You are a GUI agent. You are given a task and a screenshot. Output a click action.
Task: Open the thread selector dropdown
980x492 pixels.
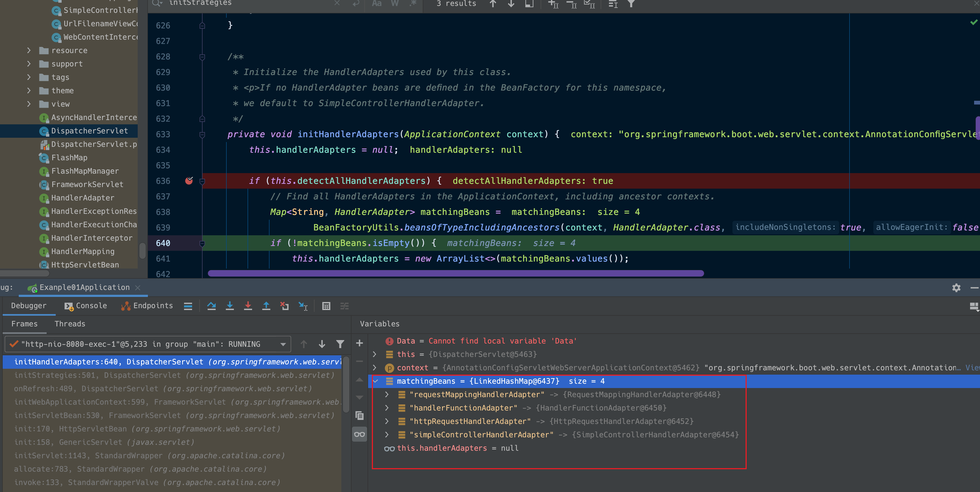tap(283, 344)
